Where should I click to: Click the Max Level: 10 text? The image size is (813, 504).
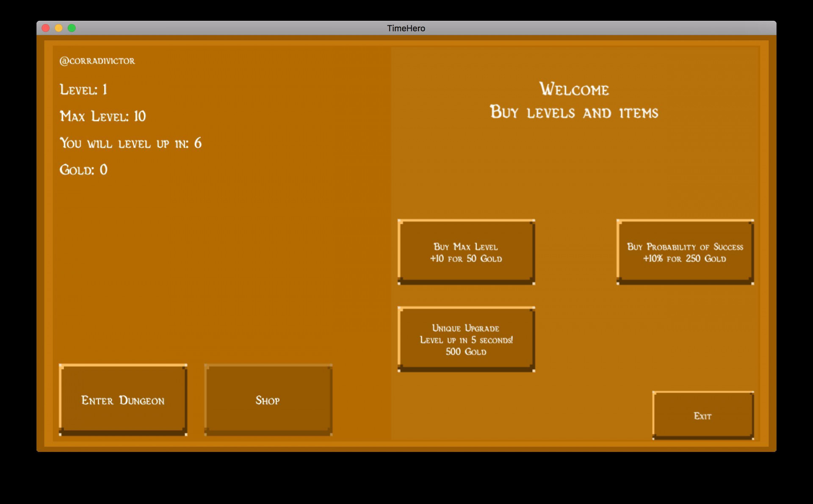point(103,116)
